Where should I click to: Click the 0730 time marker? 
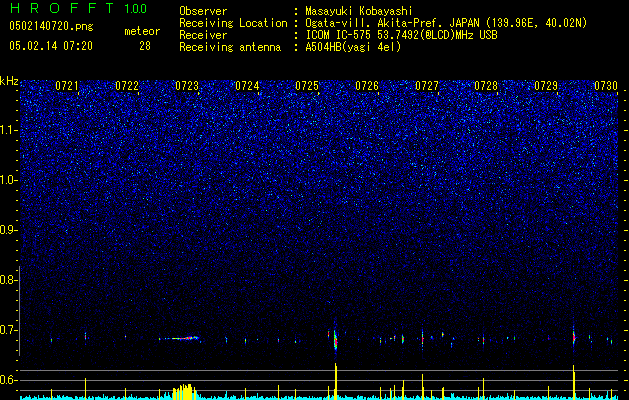[x=606, y=86]
